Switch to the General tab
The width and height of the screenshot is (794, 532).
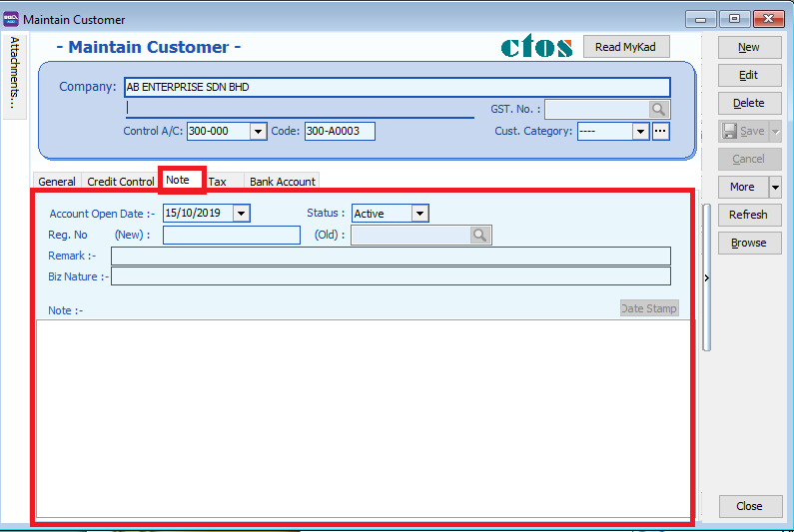pyautogui.click(x=57, y=182)
